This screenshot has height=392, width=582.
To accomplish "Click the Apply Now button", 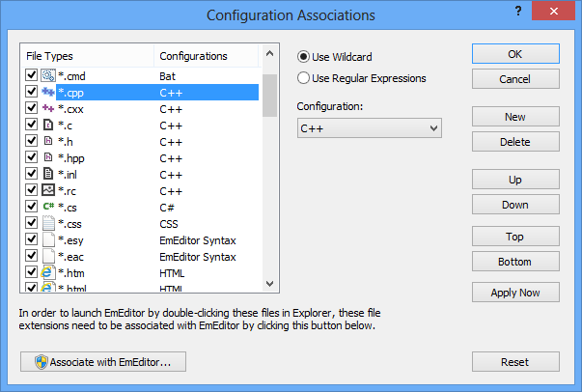I will [x=515, y=293].
